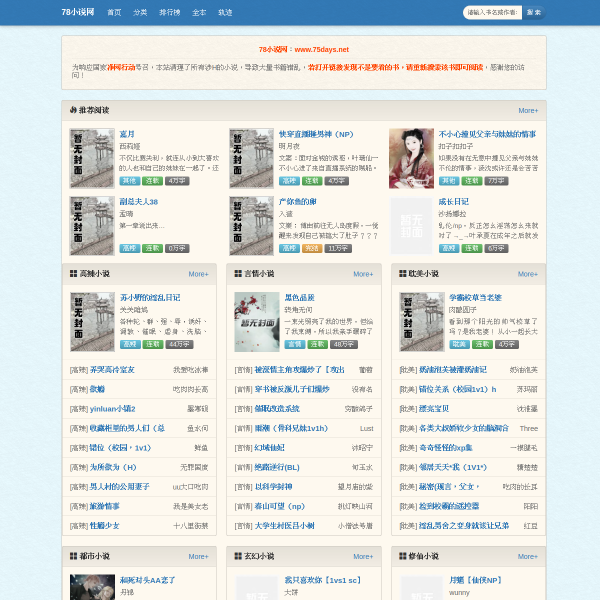Open More+ in the 都市小说 section

(198, 556)
